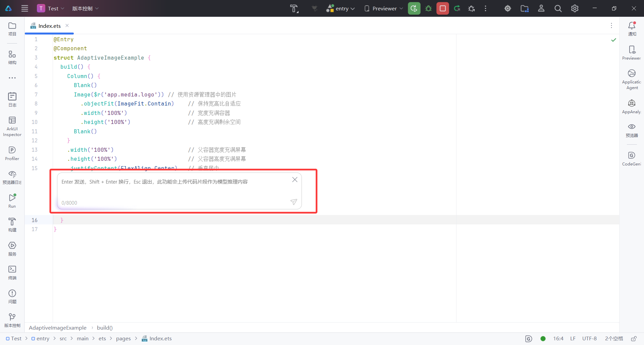Open the Previewer panel on the right sidebar
This screenshot has width=644, height=345.
tap(632, 53)
